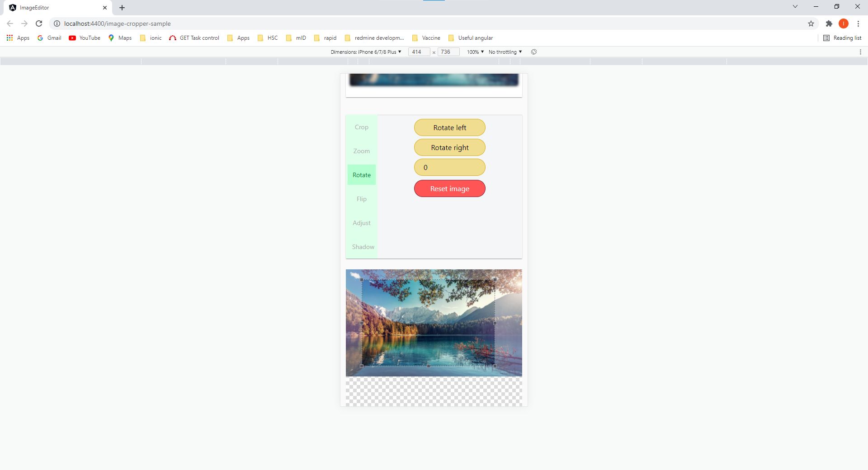868x470 pixels.
Task: Open the HSC bookmarks folder
Action: point(268,38)
